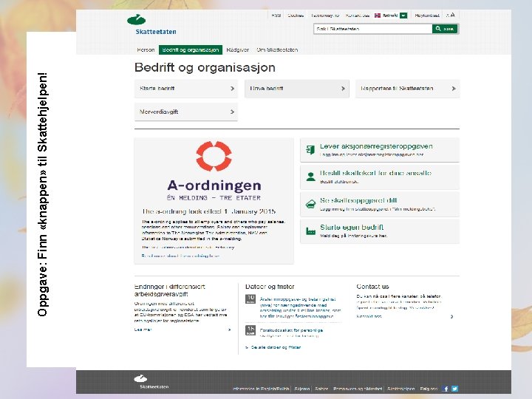The width and height of the screenshot is (532, 399).
Task: Click the text size A A control
Action: click(x=450, y=15)
